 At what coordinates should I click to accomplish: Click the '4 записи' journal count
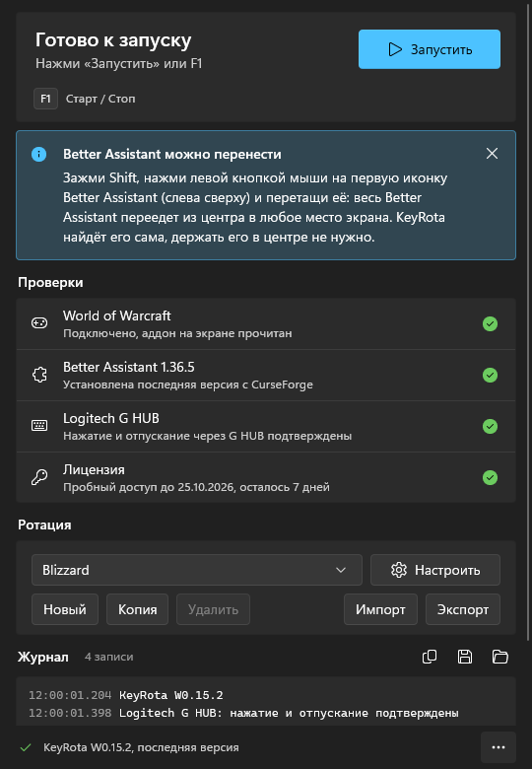108,657
